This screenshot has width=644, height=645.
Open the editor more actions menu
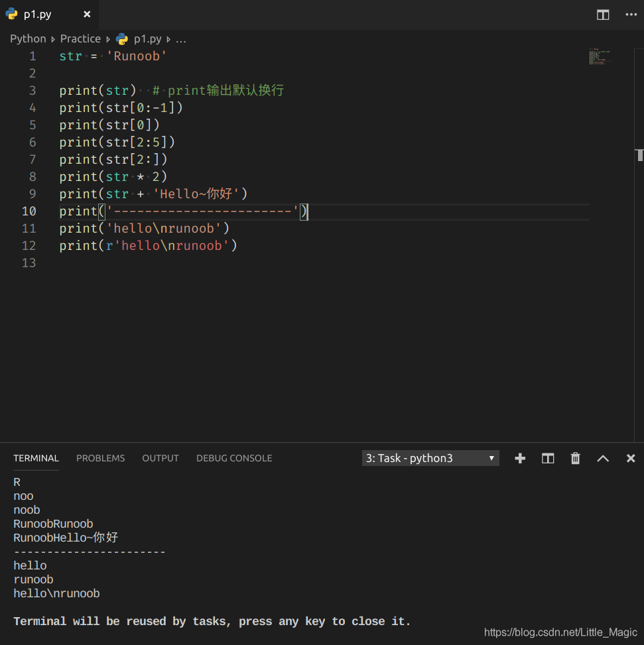pos(630,15)
